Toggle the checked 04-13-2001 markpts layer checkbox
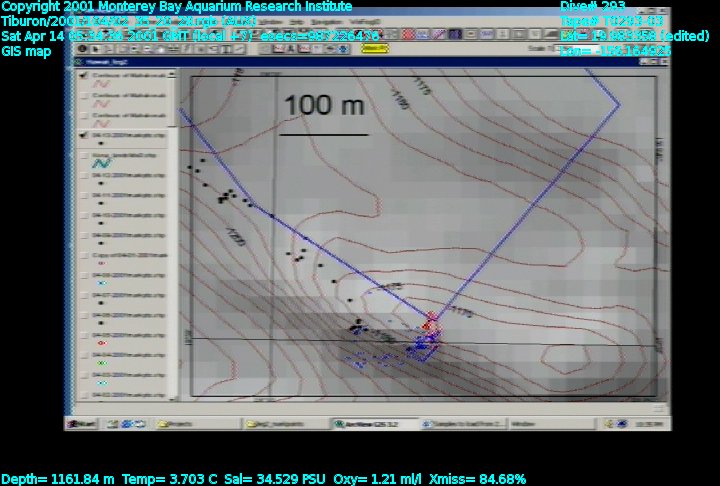This screenshot has height=486, width=720. coord(83,134)
